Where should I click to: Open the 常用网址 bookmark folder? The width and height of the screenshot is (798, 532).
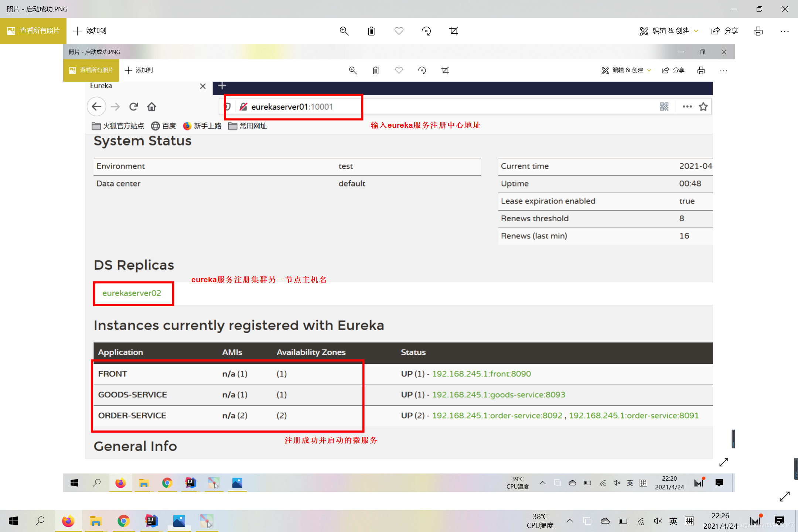pyautogui.click(x=248, y=126)
